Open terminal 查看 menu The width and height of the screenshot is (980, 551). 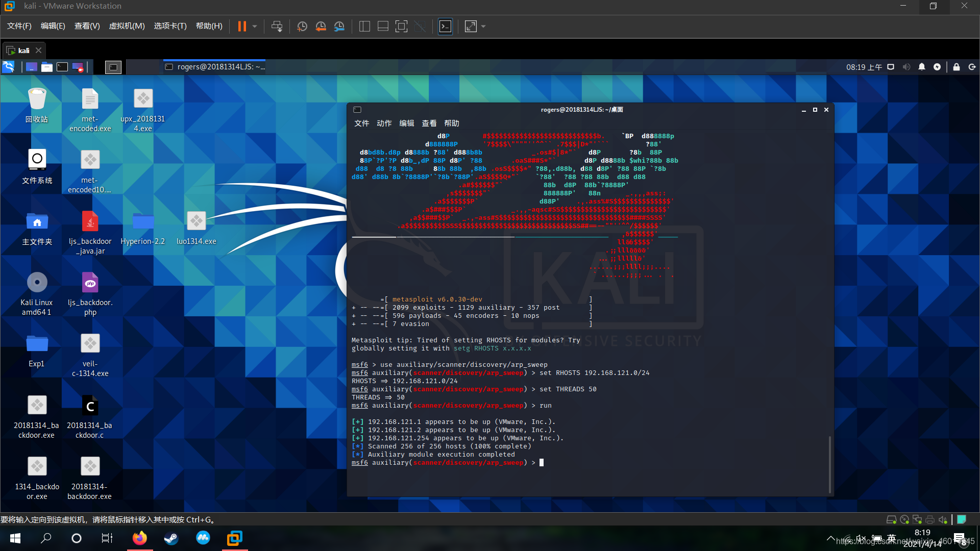click(x=429, y=123)
